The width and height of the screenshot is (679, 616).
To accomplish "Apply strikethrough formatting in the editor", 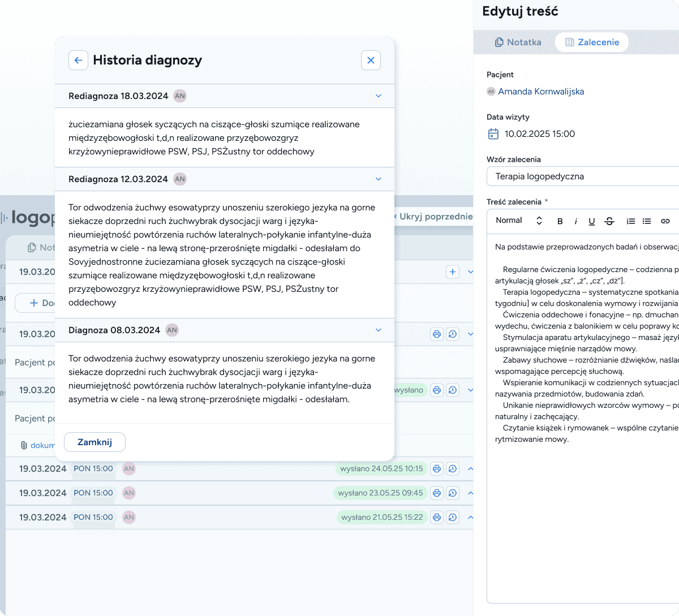I will 609,221.
